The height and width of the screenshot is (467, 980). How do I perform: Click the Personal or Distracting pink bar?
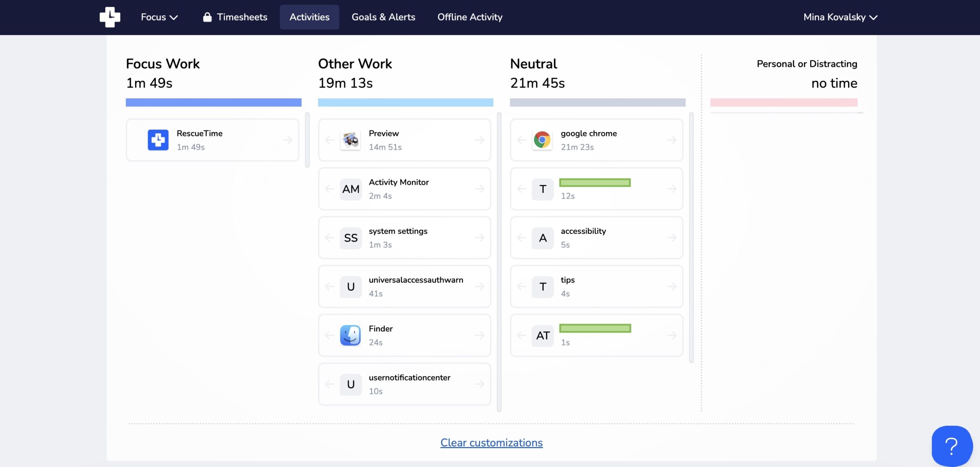pyautogui.click(x=784, y=102)
